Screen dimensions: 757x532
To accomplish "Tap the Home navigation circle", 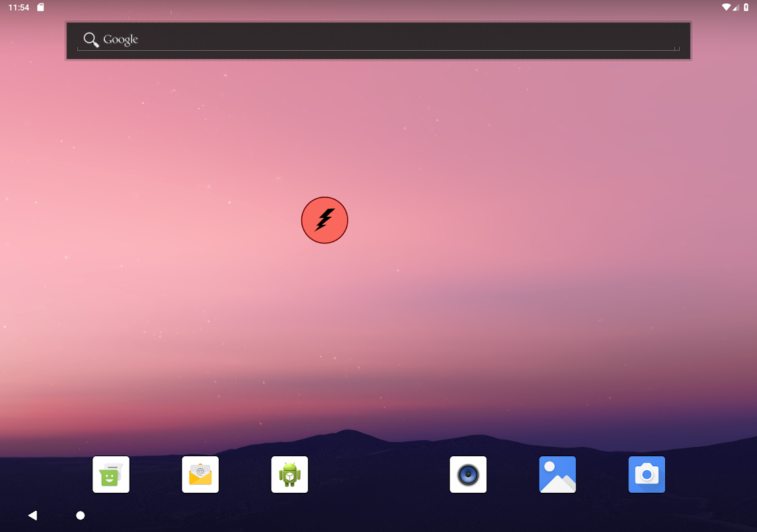I will 80,515.
